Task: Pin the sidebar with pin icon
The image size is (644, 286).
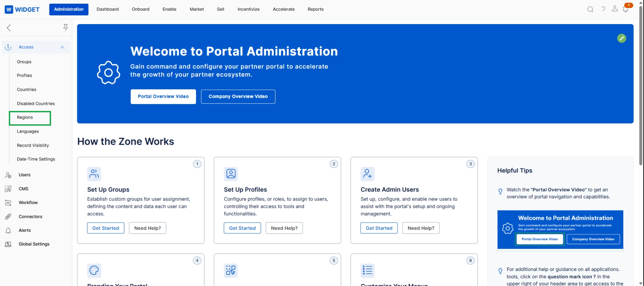Action: point(66,27)
